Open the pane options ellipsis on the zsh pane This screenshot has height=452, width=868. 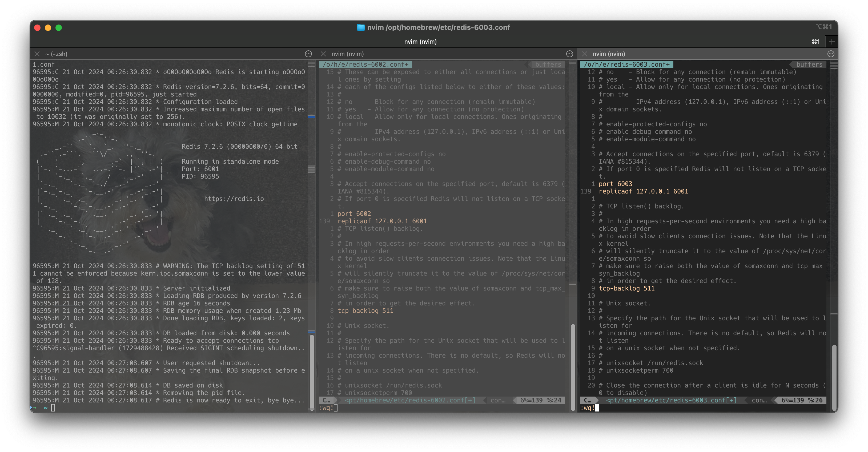tap(309, 54)
